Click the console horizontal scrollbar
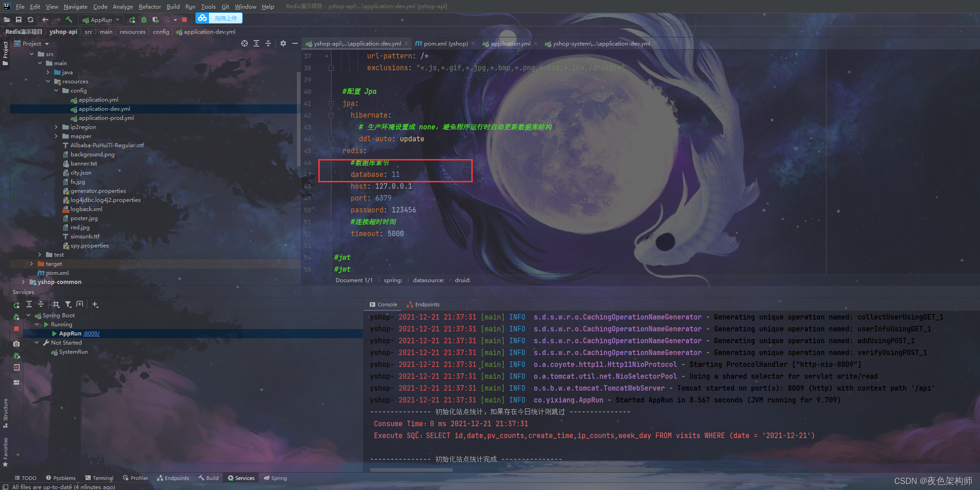980x490 pixels. click(411, 470)
